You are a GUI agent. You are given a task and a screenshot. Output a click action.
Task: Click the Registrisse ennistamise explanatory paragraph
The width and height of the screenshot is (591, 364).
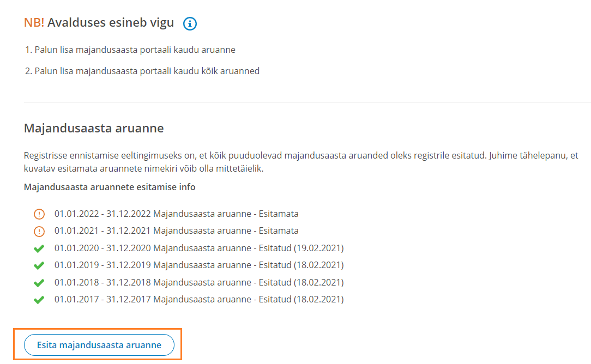click(301, 162)
